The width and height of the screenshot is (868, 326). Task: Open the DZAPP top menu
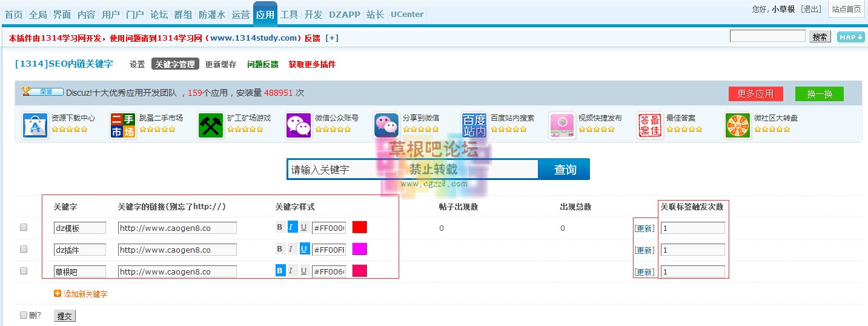pos(344,15)
